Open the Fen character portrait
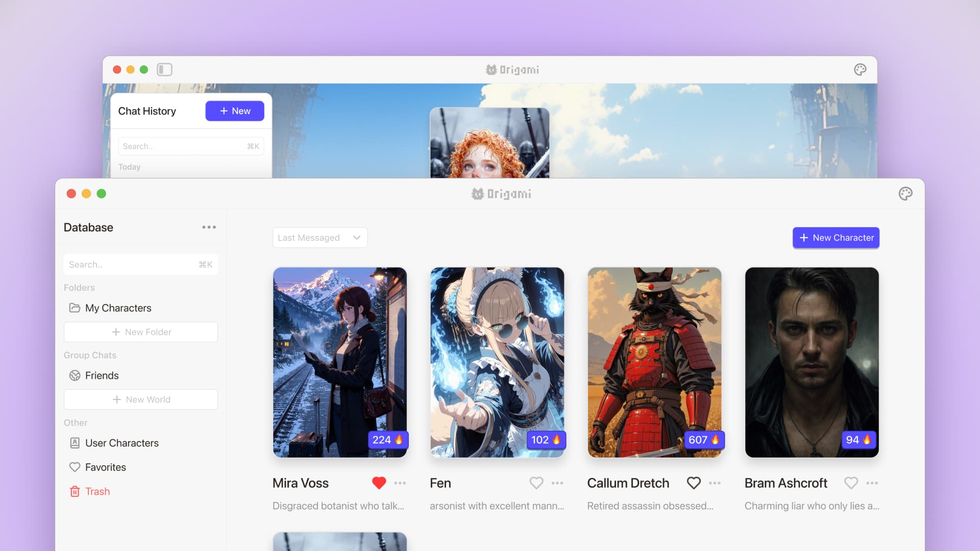This screenshot has height=551, width=980. click(x=497, y=362)
